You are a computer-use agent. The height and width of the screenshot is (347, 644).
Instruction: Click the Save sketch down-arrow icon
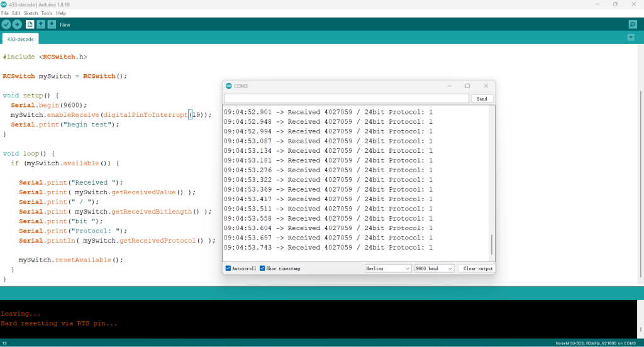pos(52,25)
